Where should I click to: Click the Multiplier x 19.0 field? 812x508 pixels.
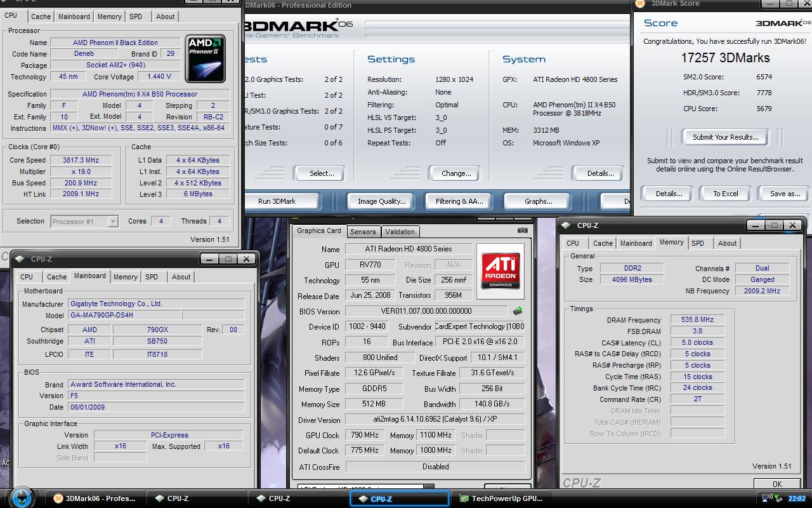tap(81, 171)
